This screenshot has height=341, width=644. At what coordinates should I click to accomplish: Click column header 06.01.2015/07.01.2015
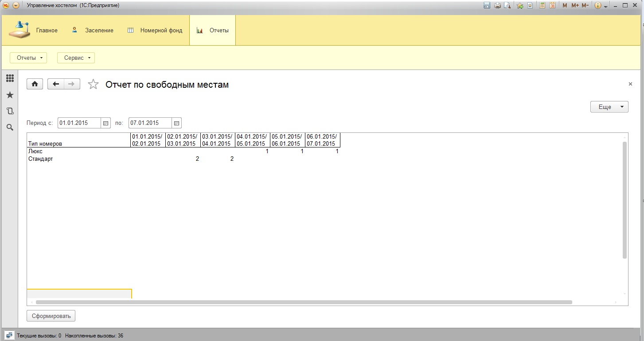pos(323,140)
